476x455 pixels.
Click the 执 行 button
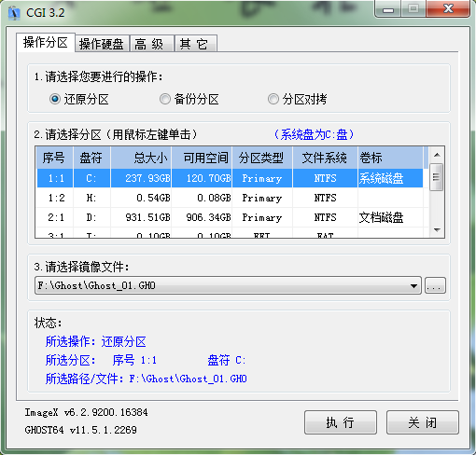(x=341, y=422)
